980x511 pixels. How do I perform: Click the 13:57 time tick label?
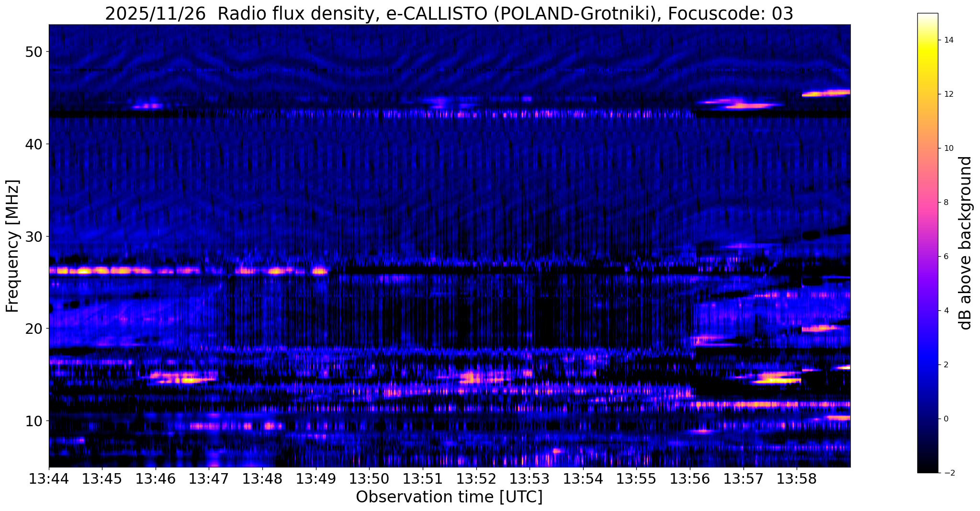(743, 478)
